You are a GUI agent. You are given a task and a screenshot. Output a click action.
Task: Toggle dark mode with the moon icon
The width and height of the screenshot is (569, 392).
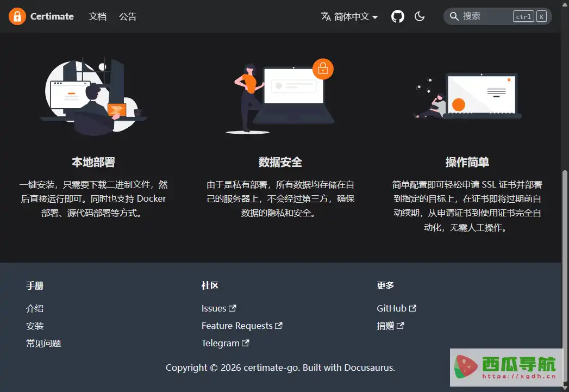[420, 16]
